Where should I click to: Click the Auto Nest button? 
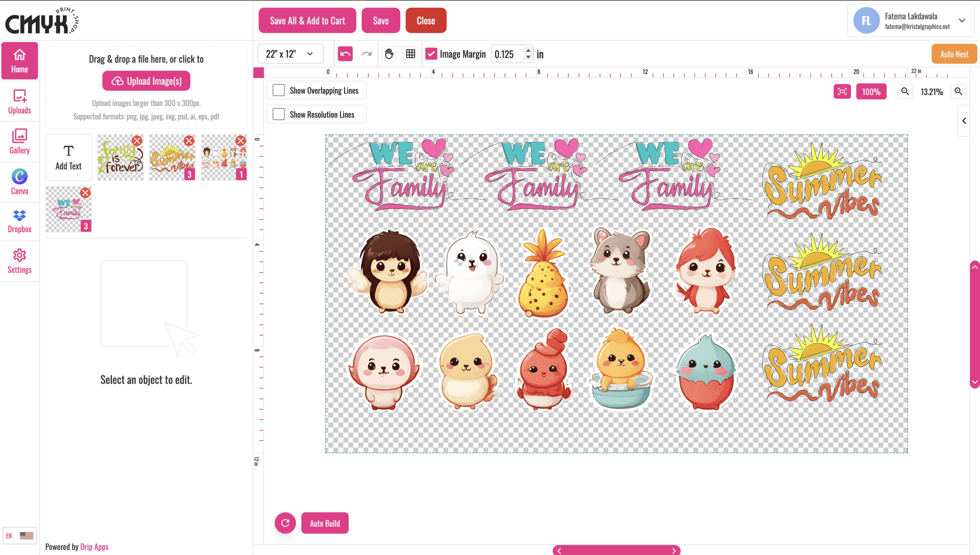[954, 54]
